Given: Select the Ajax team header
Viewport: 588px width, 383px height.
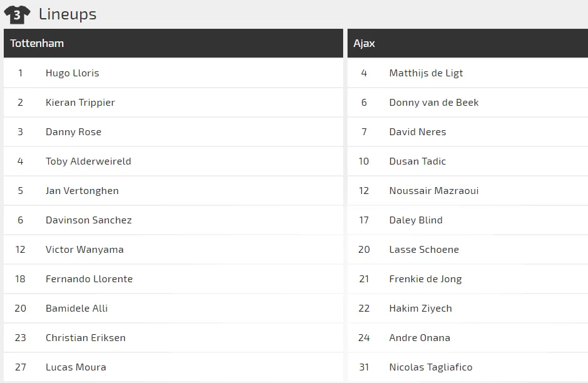Looking at the screenshot, I should click(x=364, y=44).
